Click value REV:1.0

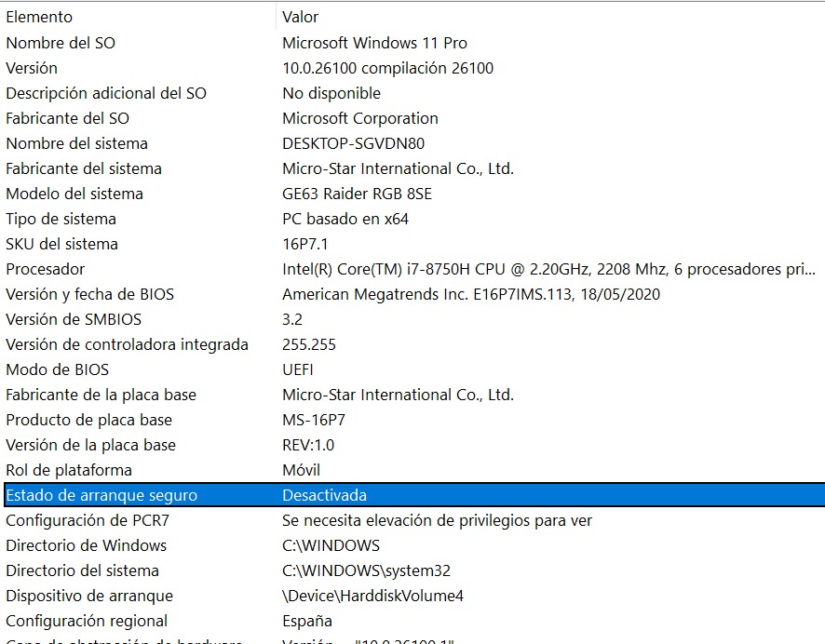tap(308, 446)
